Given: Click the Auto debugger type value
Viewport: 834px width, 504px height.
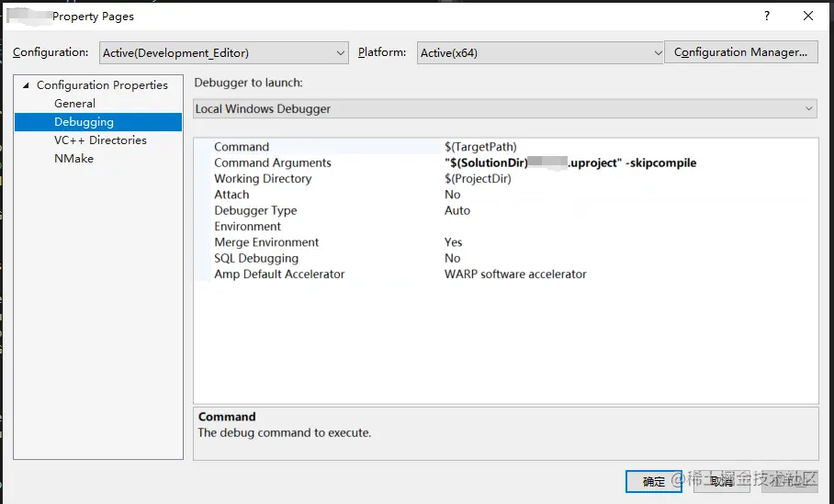Looking at the screenshot, I should (x=456, y=210).
